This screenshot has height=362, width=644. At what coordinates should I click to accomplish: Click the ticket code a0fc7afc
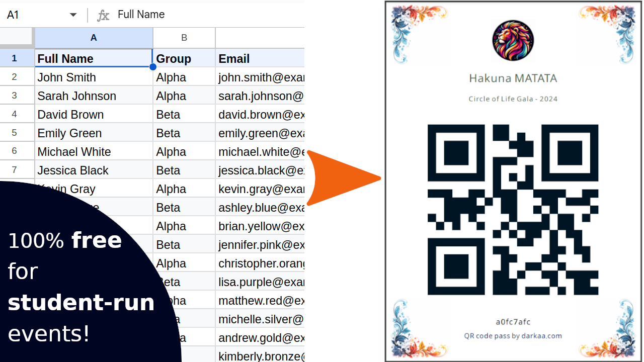point(513,322)
